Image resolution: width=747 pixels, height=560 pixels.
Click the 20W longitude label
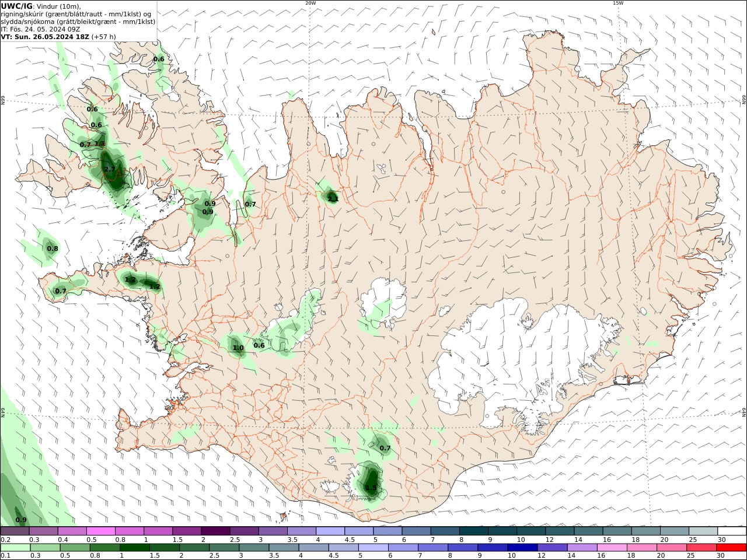(310, 3)
